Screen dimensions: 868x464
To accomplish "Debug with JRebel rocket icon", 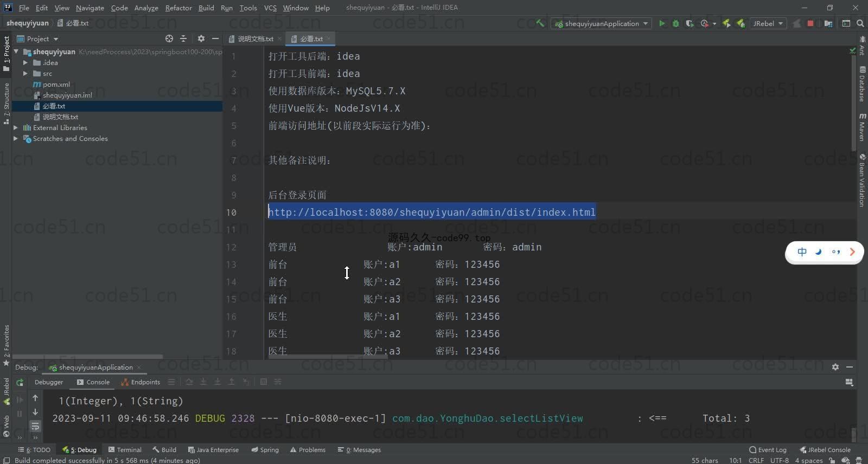I will tap(741, 23).
